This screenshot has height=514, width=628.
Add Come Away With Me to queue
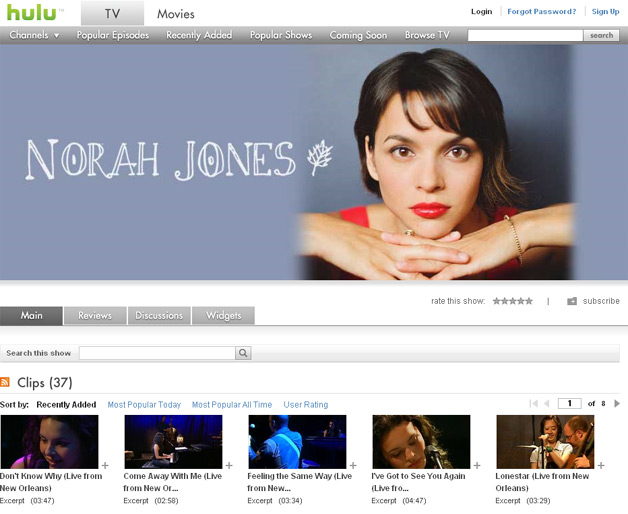[229, 465]
